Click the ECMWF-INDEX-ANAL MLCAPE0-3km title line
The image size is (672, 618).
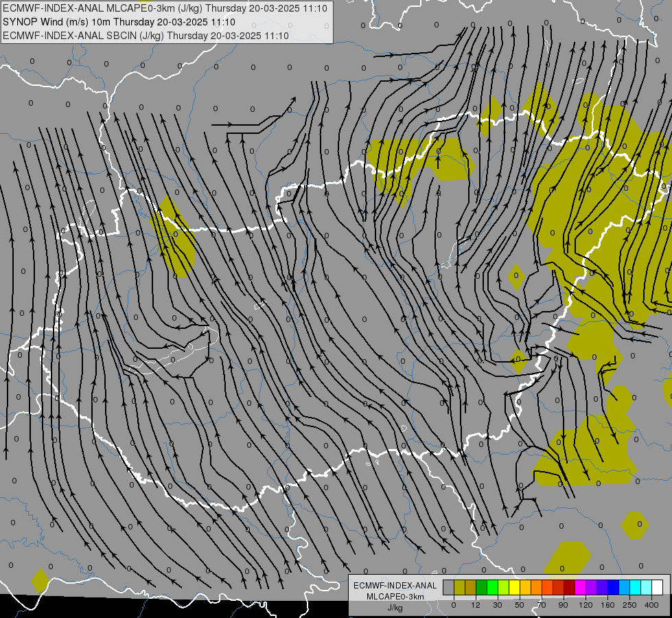(165, 8)
